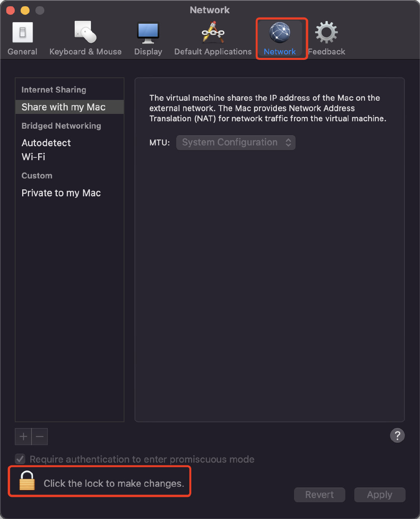Click 'Click the lock to make changes' text

tap(114, 483)
